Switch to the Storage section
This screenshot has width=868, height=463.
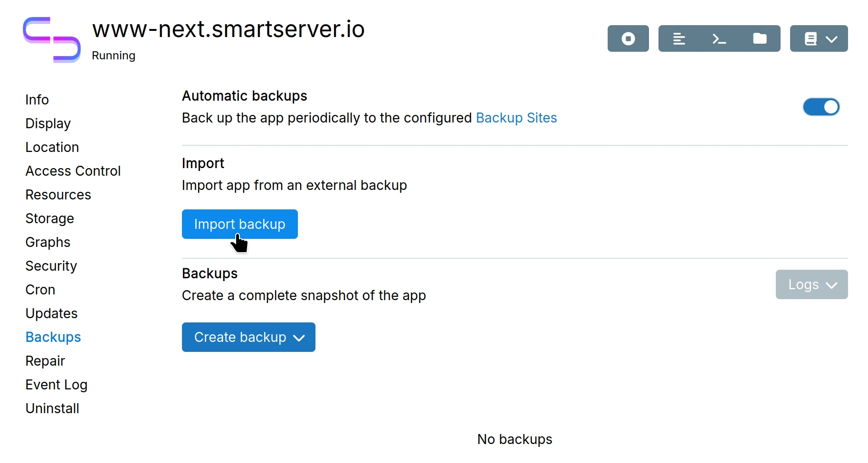click(50, 218)
